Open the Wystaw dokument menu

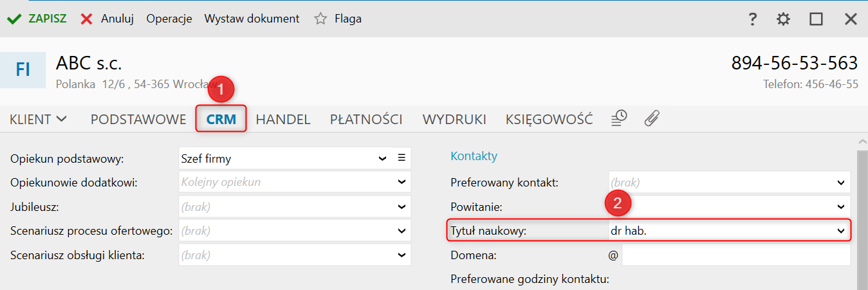click(252, 19)
